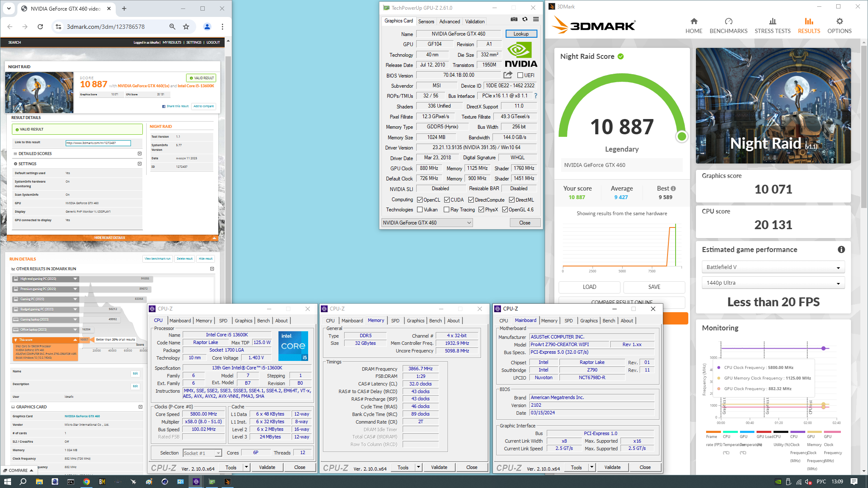Expand the High-end gaming PC (2023) row

(x=75, y=279)
